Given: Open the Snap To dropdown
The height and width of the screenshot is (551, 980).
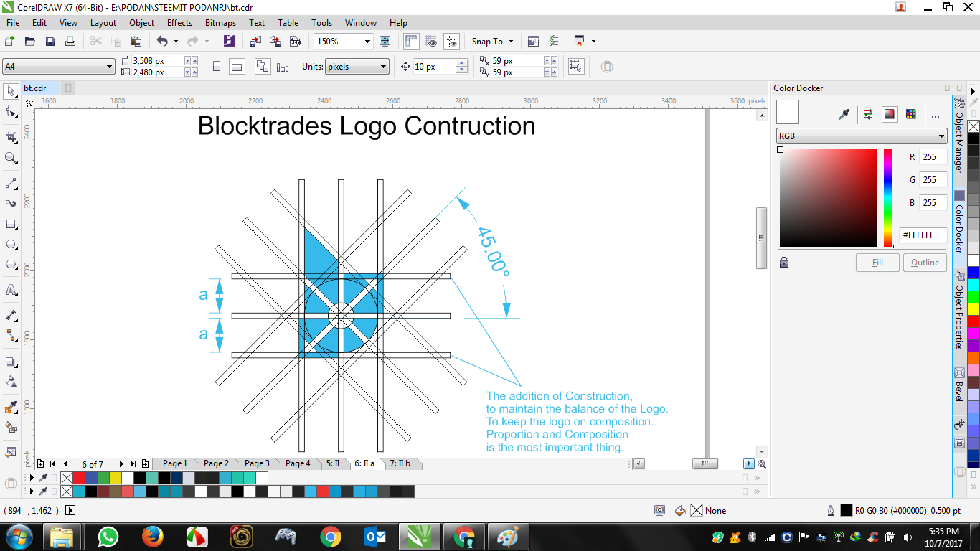Looking at the screenshot, I should [x=492, y=41].
